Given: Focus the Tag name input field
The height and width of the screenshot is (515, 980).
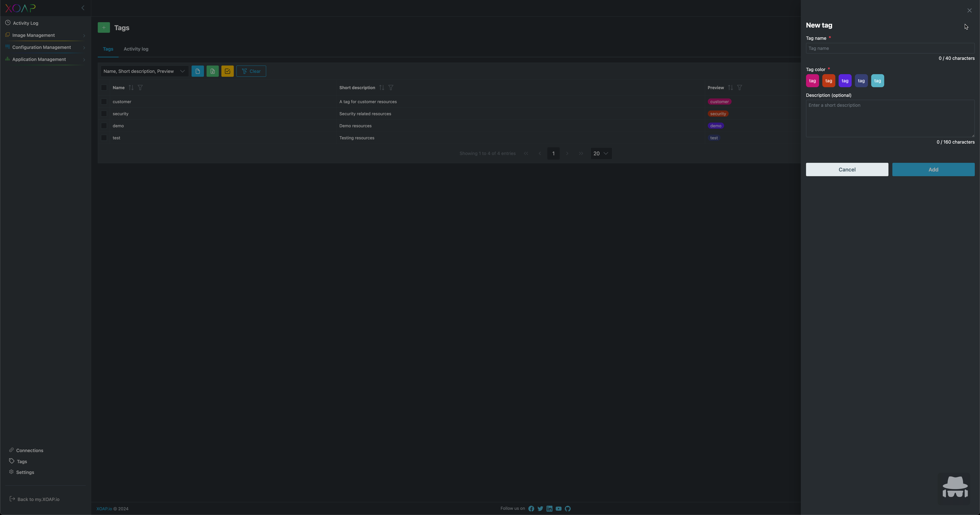Looking at the screenshot, I should point(890,48).
